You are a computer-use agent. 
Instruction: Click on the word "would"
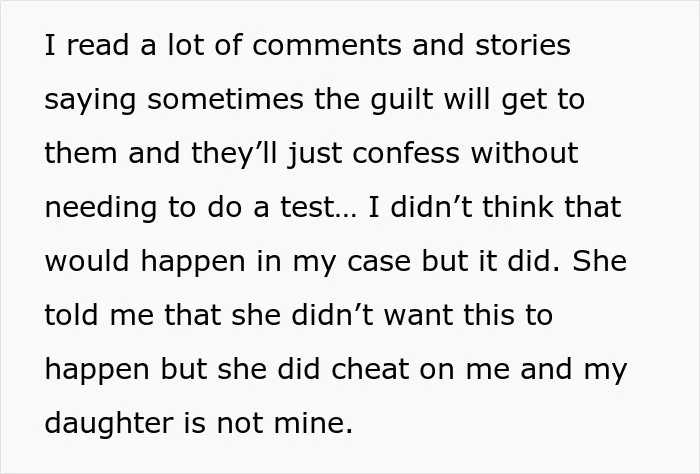pyautogui.click(x=87, y=261)
